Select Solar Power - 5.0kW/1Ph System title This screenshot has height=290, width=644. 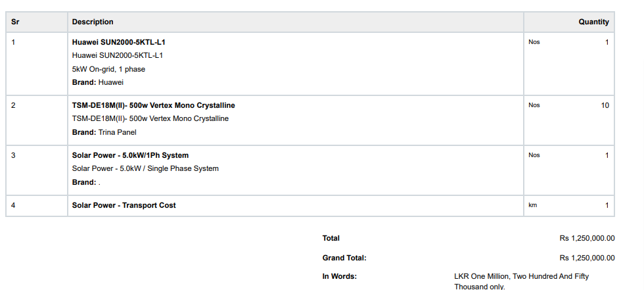point(130,155)
